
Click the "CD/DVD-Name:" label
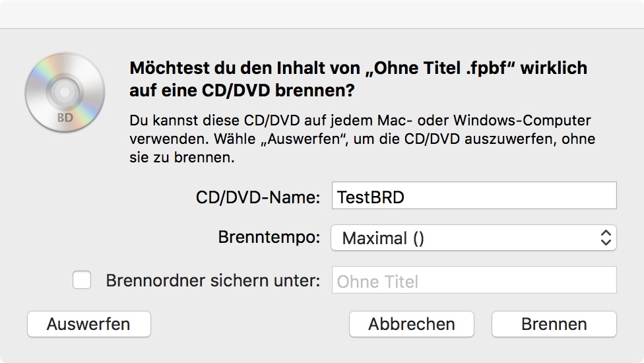(257, 197)
